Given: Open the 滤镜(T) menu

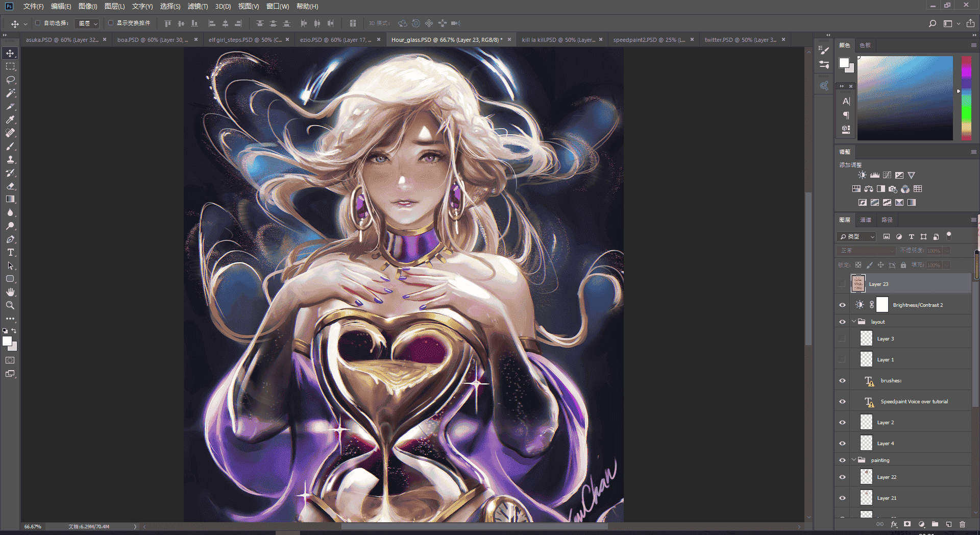Looking at the screenshot, I should 198,6.
